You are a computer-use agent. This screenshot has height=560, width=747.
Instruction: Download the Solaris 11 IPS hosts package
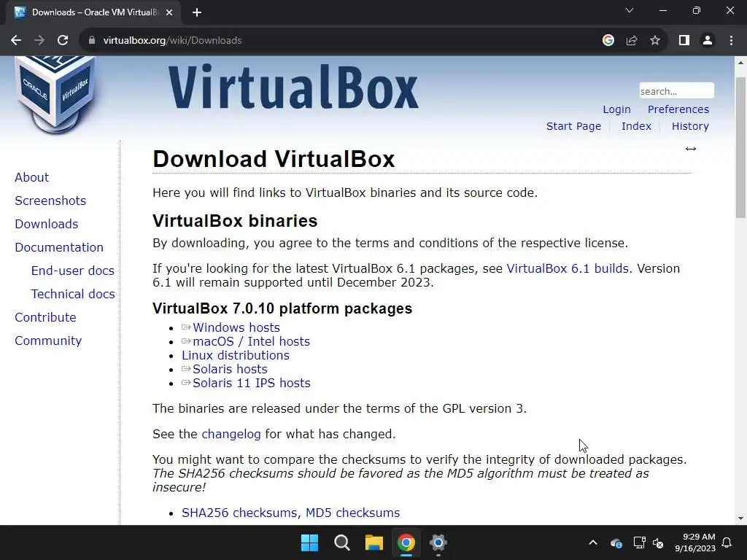251,383
